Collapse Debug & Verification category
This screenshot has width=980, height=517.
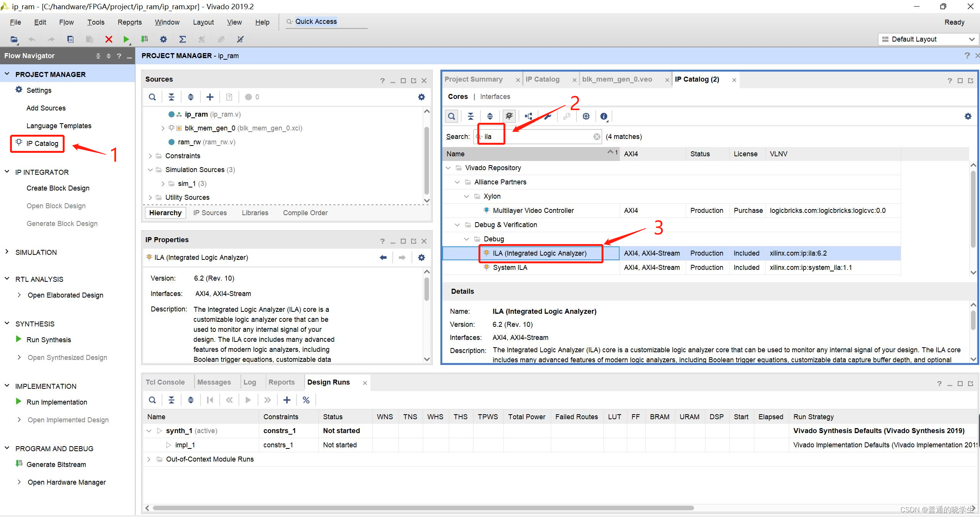457,225
